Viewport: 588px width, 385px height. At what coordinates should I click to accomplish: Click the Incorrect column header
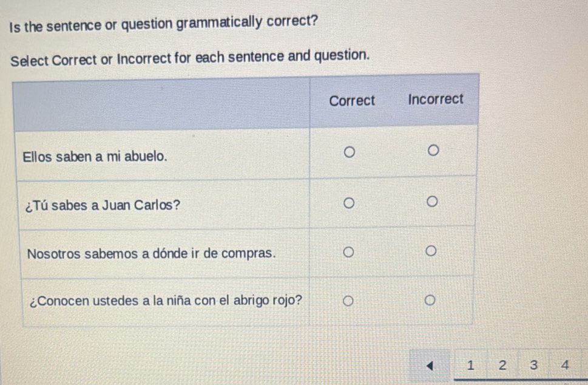click(436, 99)
